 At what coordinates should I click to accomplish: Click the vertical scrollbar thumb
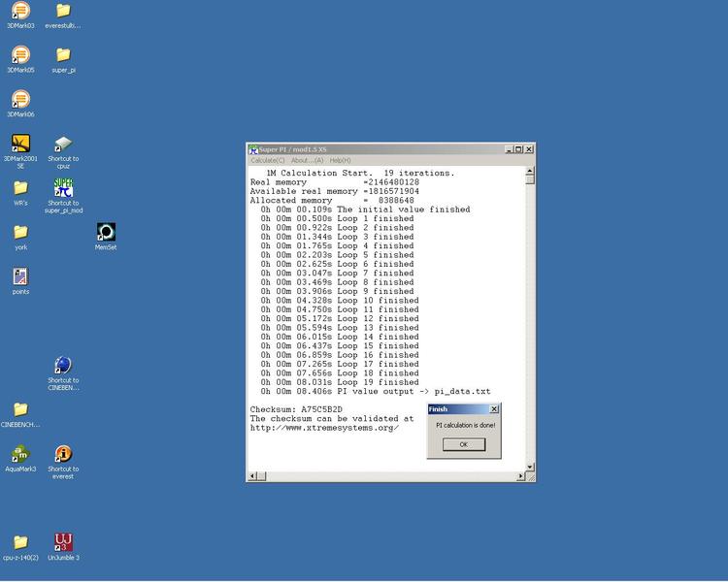530,179
